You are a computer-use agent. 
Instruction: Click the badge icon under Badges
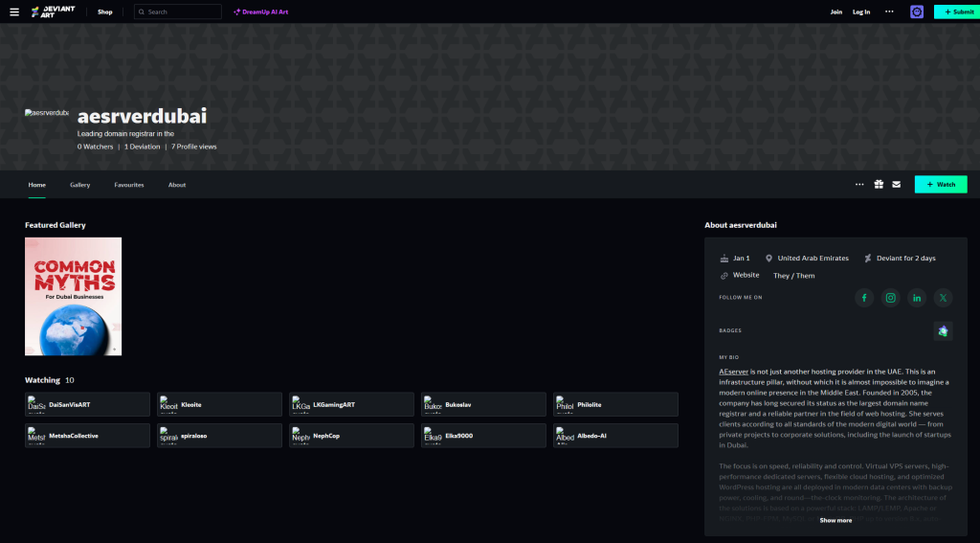click(x=943, y=331)
